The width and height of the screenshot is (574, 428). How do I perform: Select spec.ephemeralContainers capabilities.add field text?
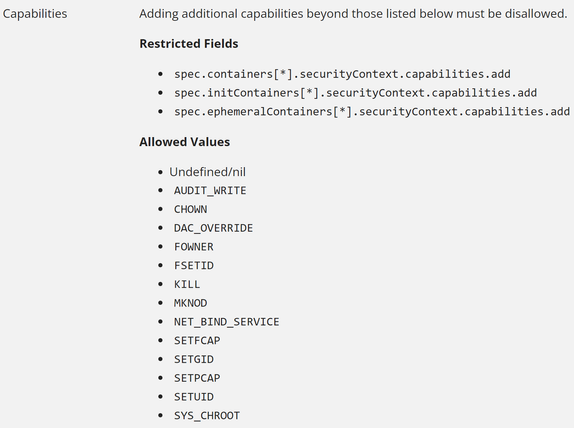click(x=372, y=111)
